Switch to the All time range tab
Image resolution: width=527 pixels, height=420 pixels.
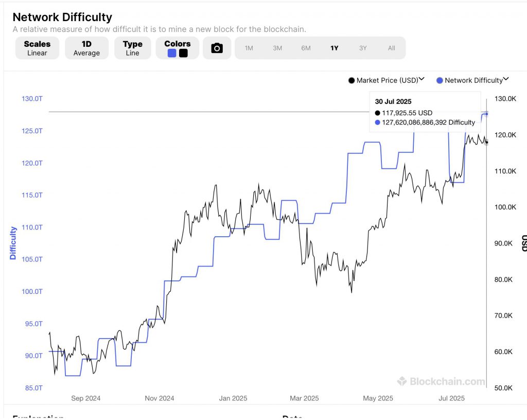392,48
